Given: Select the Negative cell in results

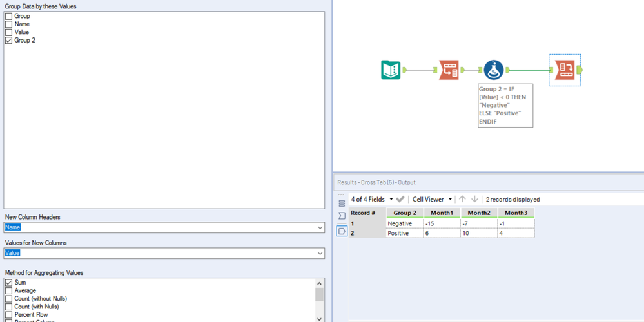Looking at the screenshot, I should pyautogui.click(x=405, y=223).
